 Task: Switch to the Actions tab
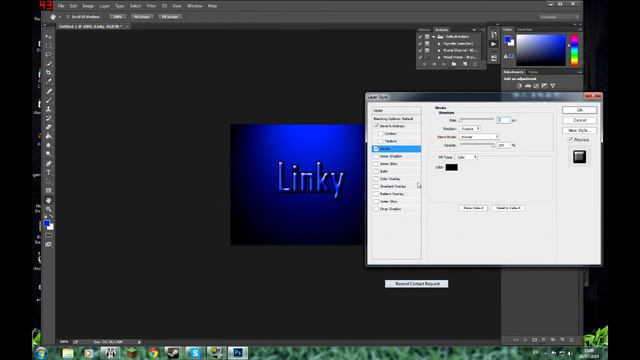tap(441, 30)
